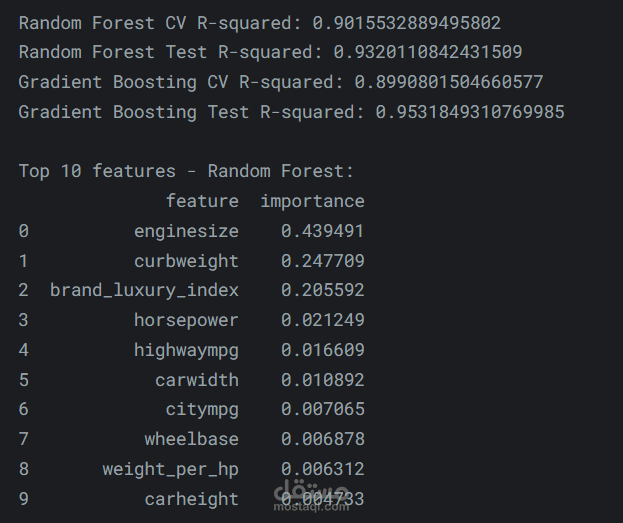
Task: Click the importance value 0.439491
Action: coord(322,231)
